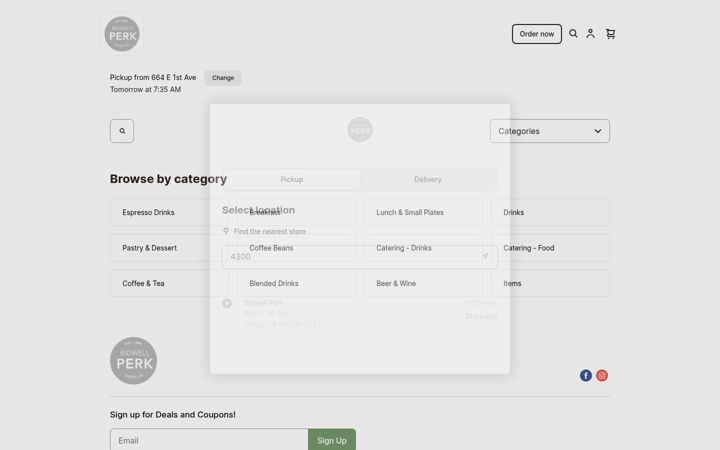
Task: Open the Items category tile
Action: tap(550, 283)
